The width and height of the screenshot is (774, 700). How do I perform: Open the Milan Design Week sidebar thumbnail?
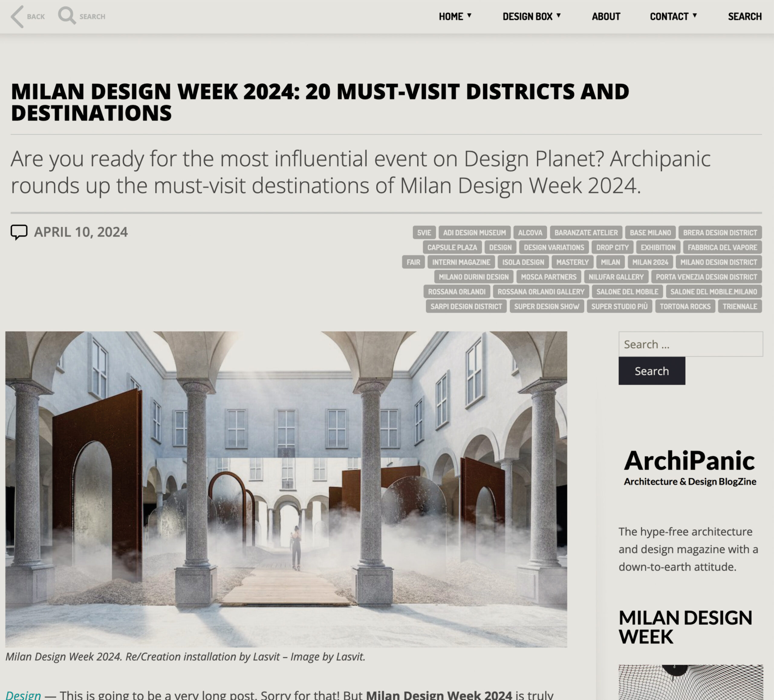690,682
